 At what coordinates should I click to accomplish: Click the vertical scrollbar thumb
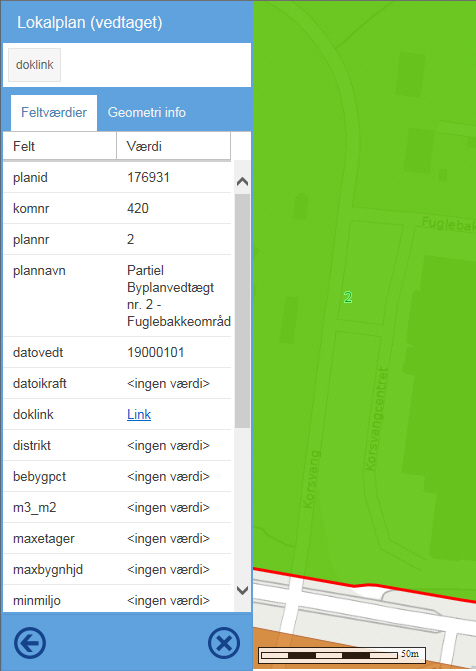242,310
